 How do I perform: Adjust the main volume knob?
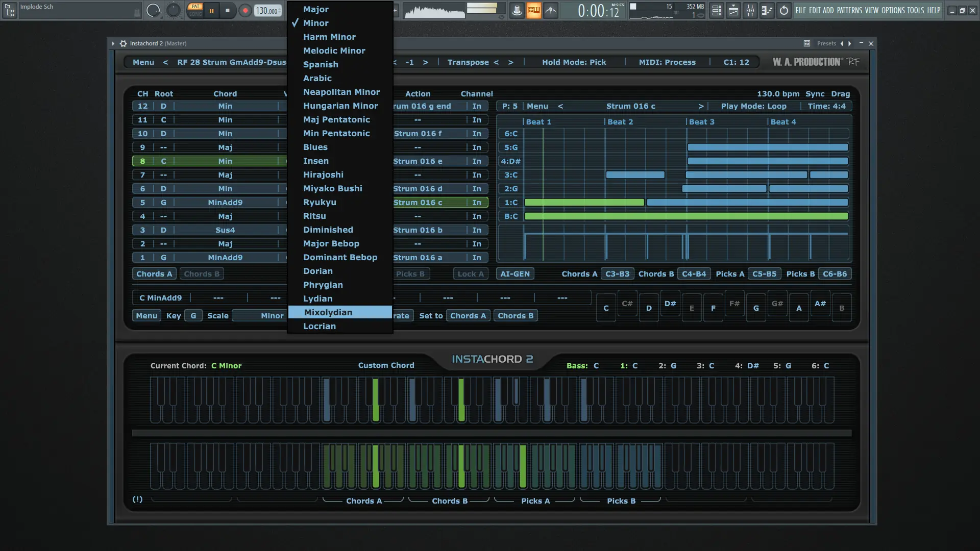(x=153, y=10)
